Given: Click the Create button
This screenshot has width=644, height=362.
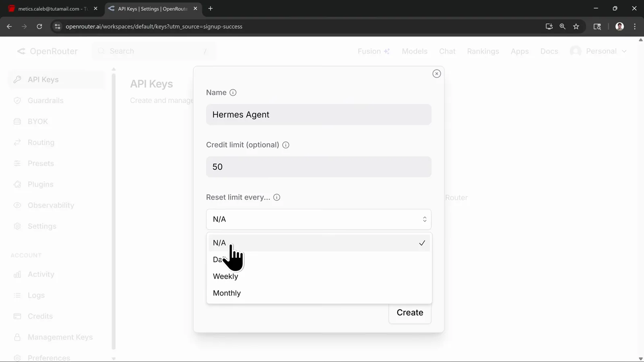Looking at the screenshot, I should 410,313.
